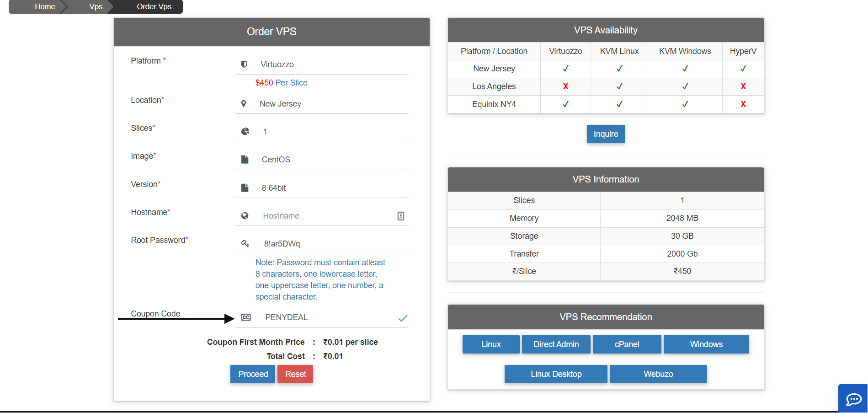Click the Inquire button

pyautogui.click(x=606, y=134)
